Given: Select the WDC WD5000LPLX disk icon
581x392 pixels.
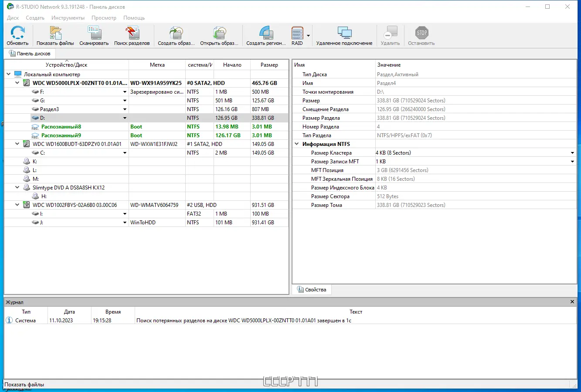Looking at the screenshot, I should pyautogui.click(x=27, y=83).
